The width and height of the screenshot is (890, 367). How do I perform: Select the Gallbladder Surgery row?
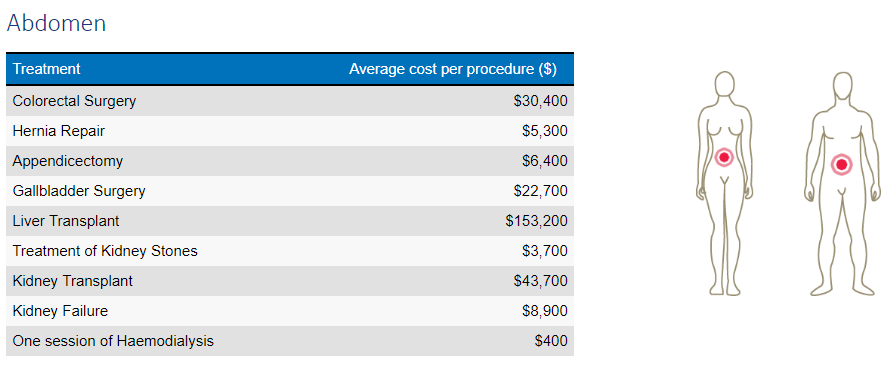point(290,191)
